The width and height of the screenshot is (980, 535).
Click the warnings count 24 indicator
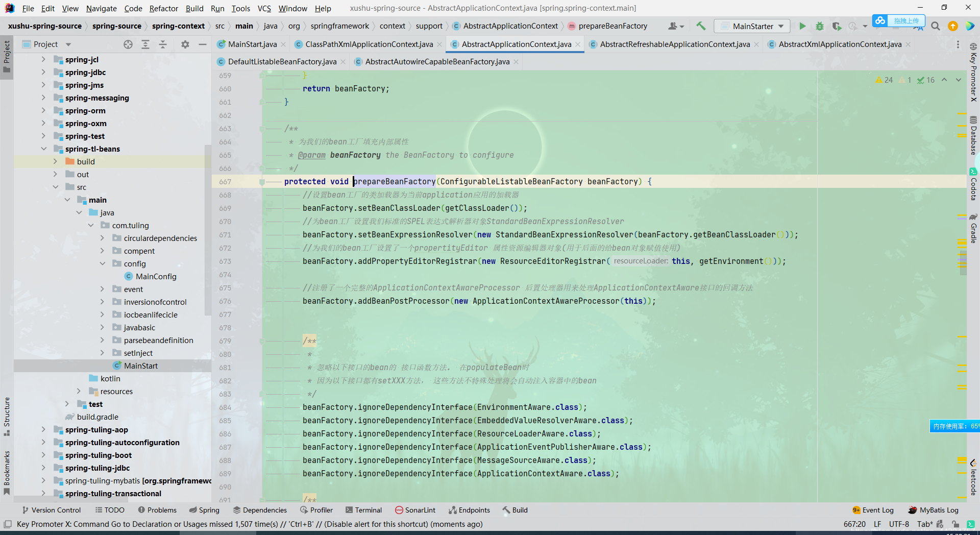click(x=884, y=80)
